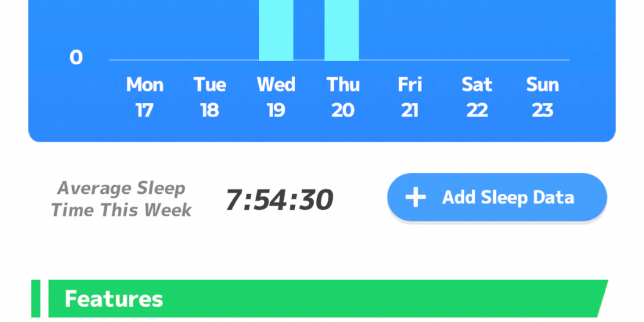644x322 pixels.
Task: Click the 7:54:30 average time value
Action: point(279,200)
